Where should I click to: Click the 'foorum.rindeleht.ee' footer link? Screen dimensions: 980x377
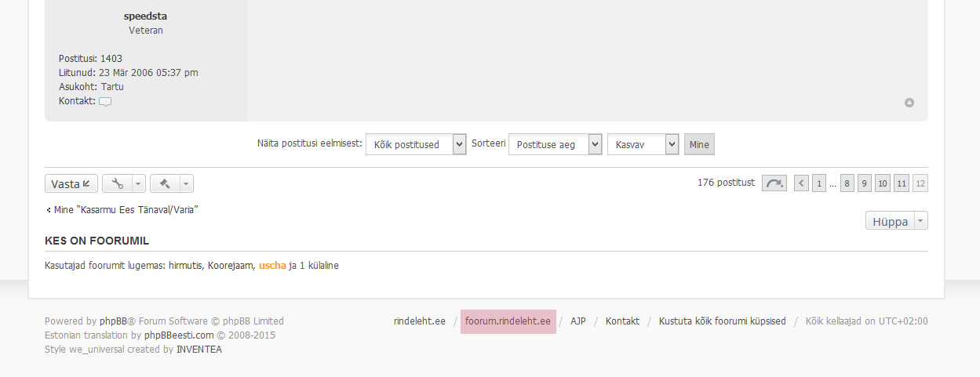pyautogui.click(x=508, y=321)
